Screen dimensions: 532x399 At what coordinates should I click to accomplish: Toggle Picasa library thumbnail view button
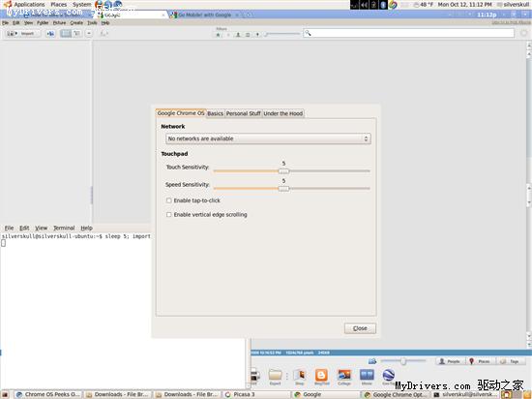click(x=66, y=33)
